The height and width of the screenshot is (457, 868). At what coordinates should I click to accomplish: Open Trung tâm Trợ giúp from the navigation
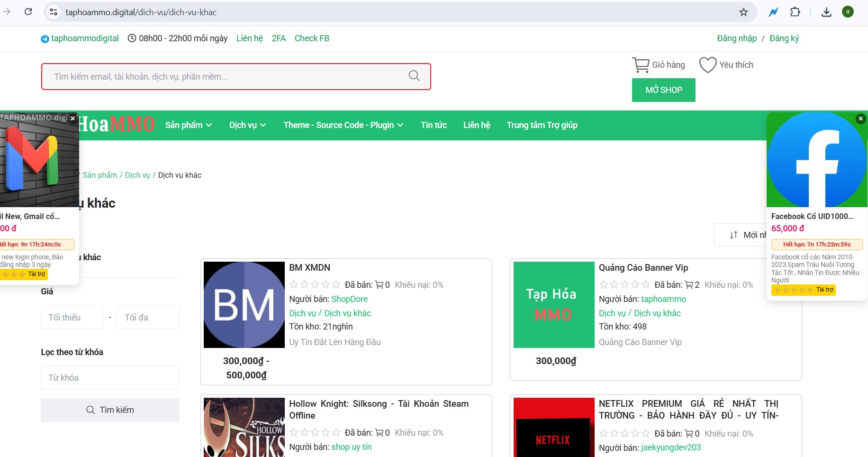(542, 125)
